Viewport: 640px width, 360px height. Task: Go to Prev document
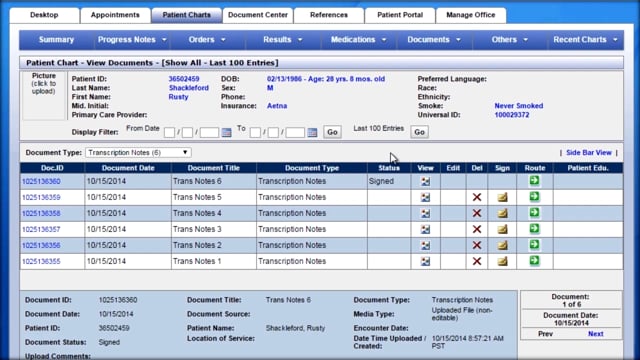[545, 334]
